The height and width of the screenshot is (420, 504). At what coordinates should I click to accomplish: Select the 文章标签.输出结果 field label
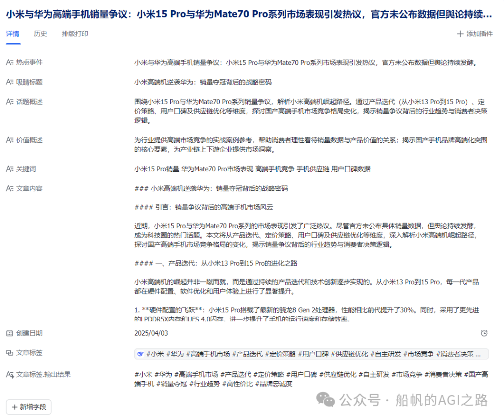pyautogui.click(x=43, y=375)
